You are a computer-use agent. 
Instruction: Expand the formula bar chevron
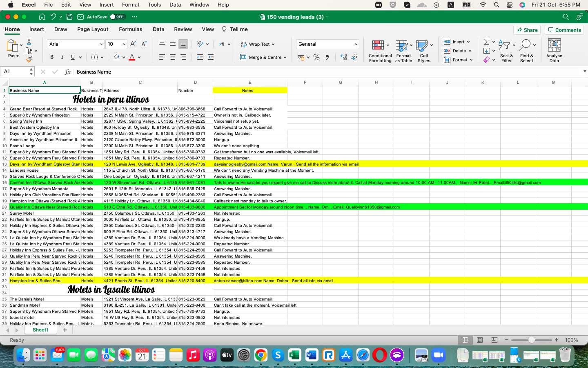tap(585, 72)
